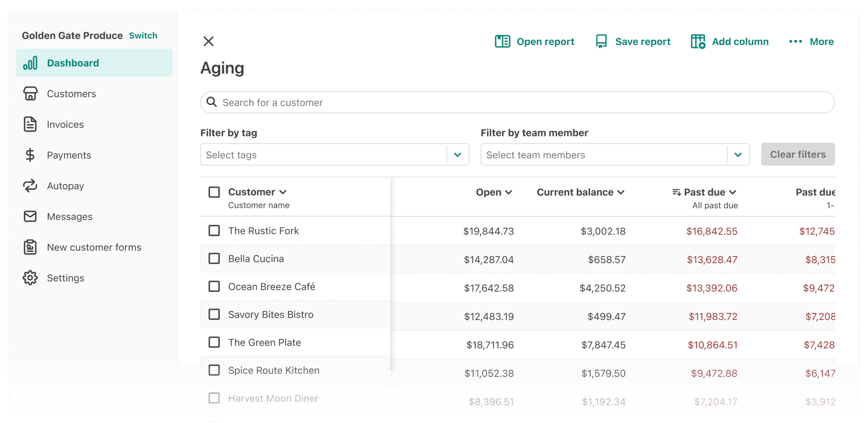
Task: Focus the Search for a customer field
Action: [517, 102]
